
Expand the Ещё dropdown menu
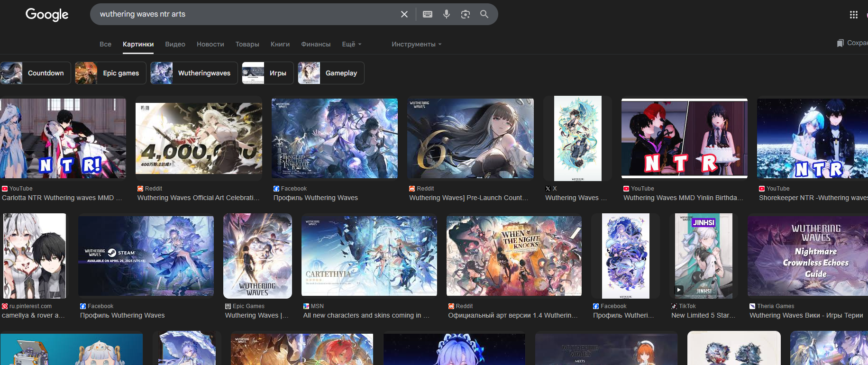[352, 44]
